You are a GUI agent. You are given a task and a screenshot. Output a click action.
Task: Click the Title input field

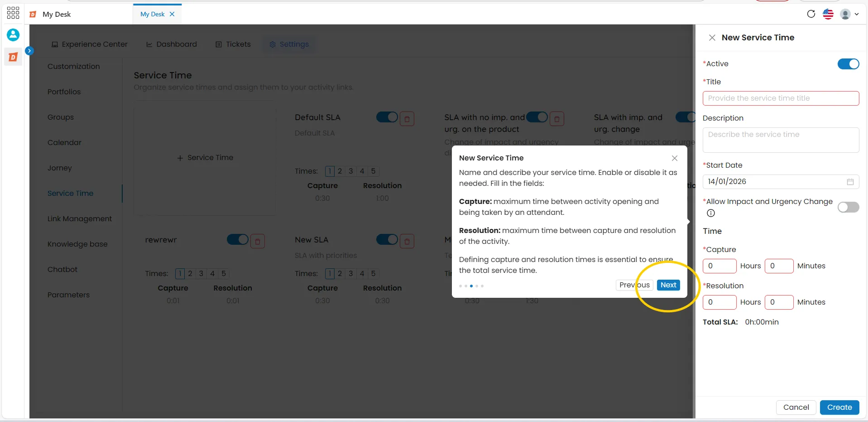(x=781, y=98)
